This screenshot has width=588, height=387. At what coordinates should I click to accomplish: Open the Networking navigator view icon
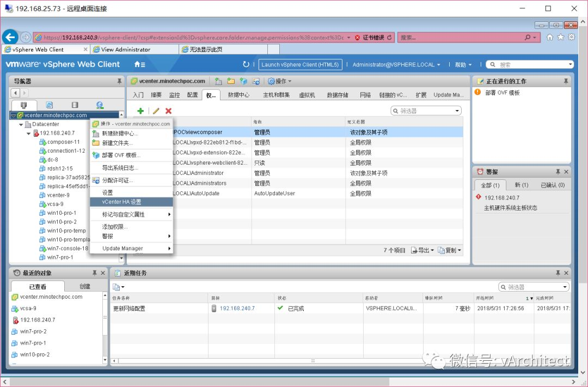100,105
